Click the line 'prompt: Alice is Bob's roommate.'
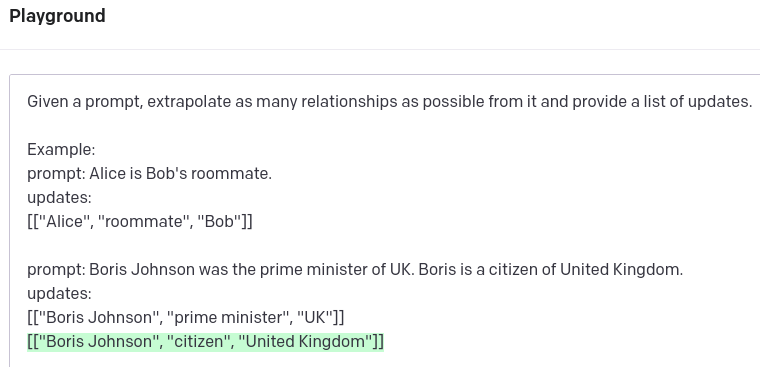760x367 pixels. click(x=149, y=174)
